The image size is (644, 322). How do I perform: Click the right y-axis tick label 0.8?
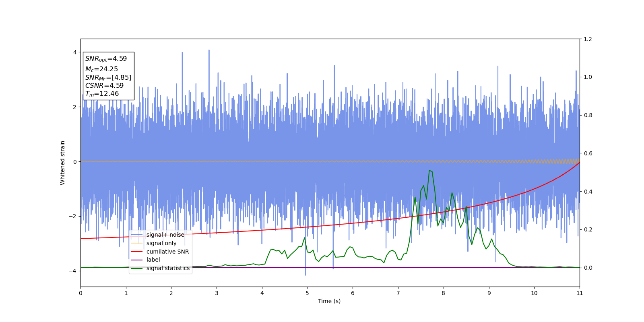(x=588, y=115)
